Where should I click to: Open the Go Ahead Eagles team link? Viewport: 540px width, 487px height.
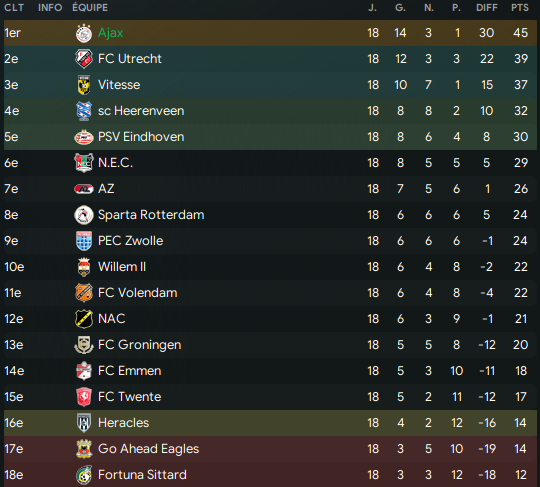(x=148, y=449)
